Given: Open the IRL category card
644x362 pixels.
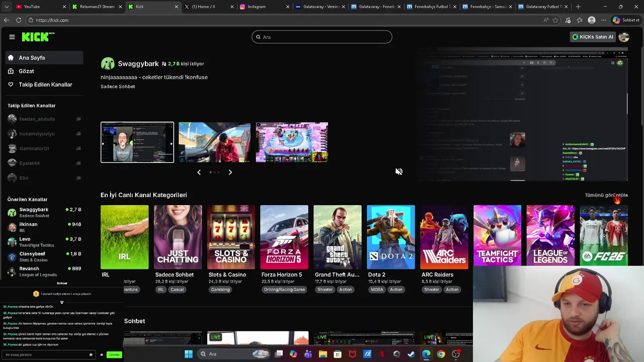Looking at the screenshot, I should click(x=124, y=237).
